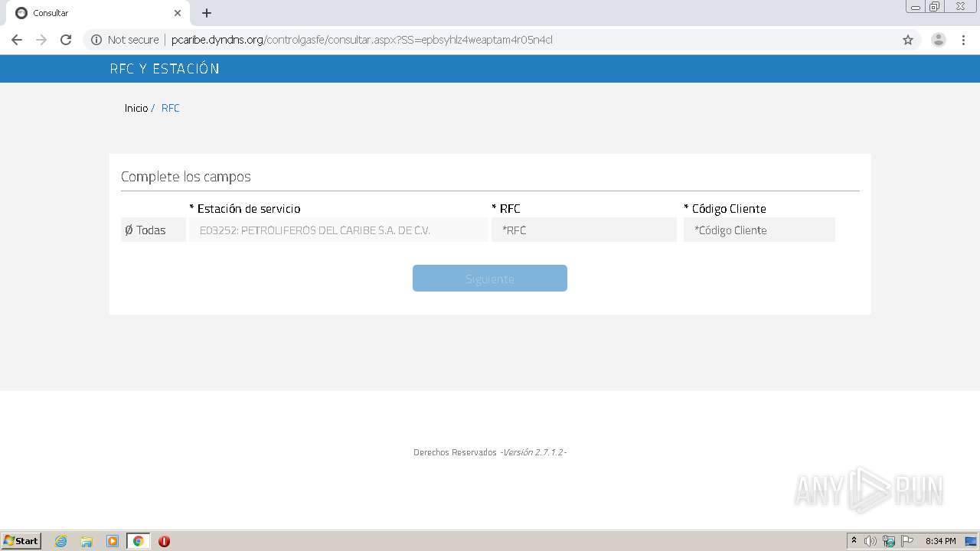The width and height of the screenshot is (980, 551).
Task: Show hidden tray icons arrow
Action: (854, 541)
